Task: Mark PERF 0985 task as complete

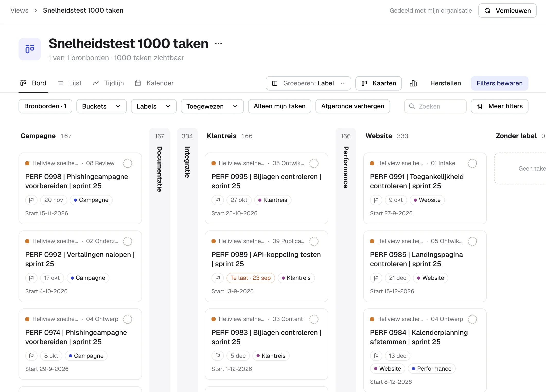Action: click(472, 241)
